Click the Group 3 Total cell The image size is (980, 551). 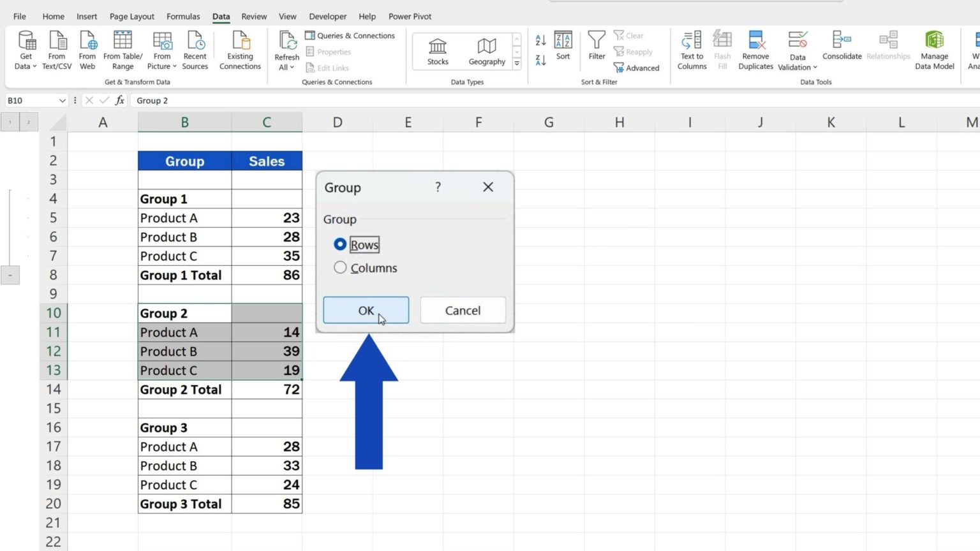pos(185,504)
